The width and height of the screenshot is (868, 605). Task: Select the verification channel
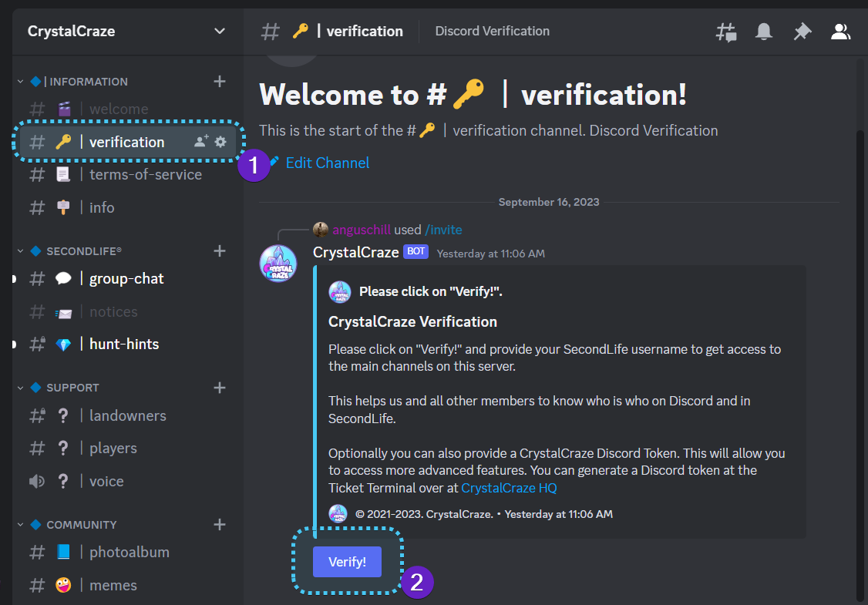[x=127, y=142]
